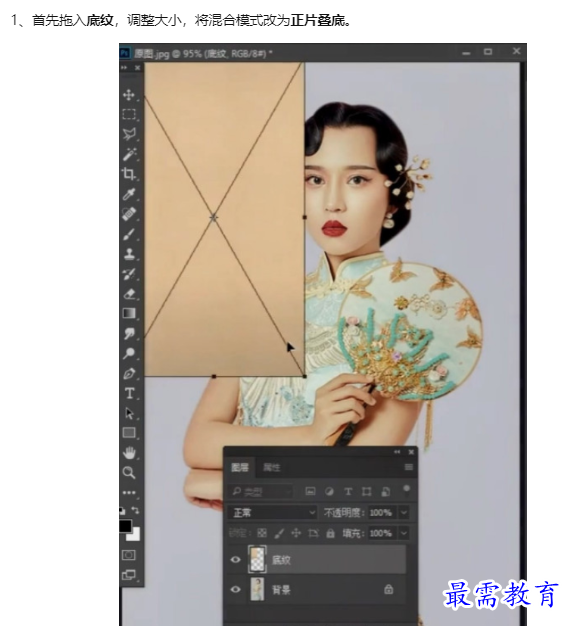Select the Pen tool
The height and width of the screenshot is (626, 567).
(129, 374)
